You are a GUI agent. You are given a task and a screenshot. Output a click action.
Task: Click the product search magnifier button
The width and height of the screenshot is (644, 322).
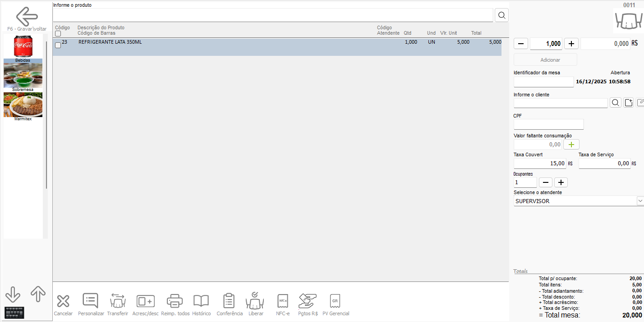(x=501, y=15)
